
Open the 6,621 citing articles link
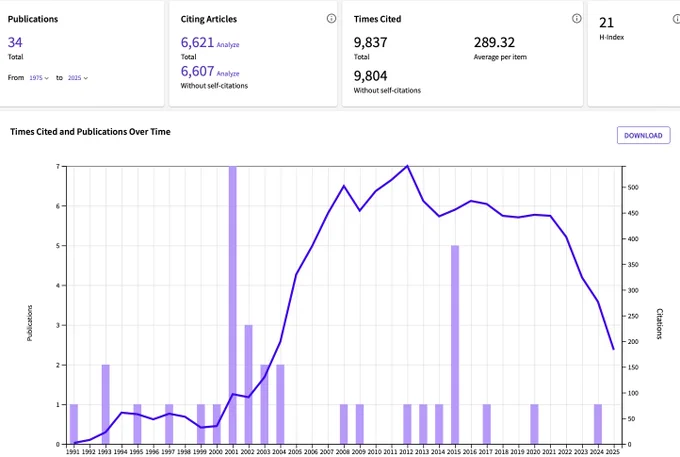(197, 42)
